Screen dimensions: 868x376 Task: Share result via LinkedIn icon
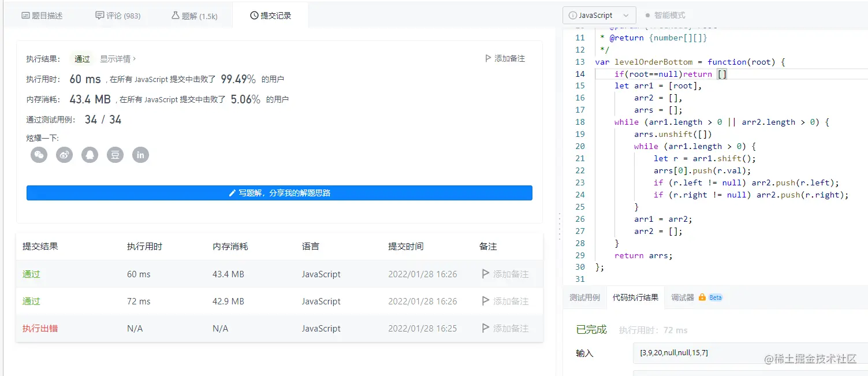point(140,155)
